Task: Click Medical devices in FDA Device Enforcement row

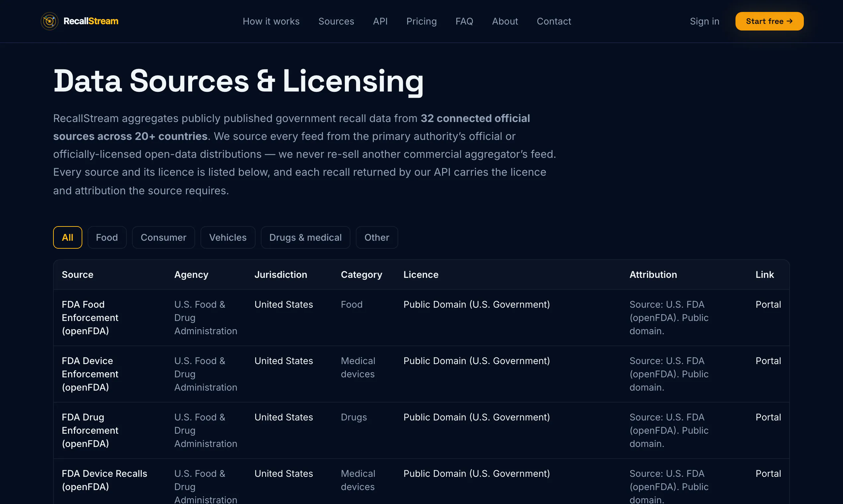Action: (x=358, y=367)
